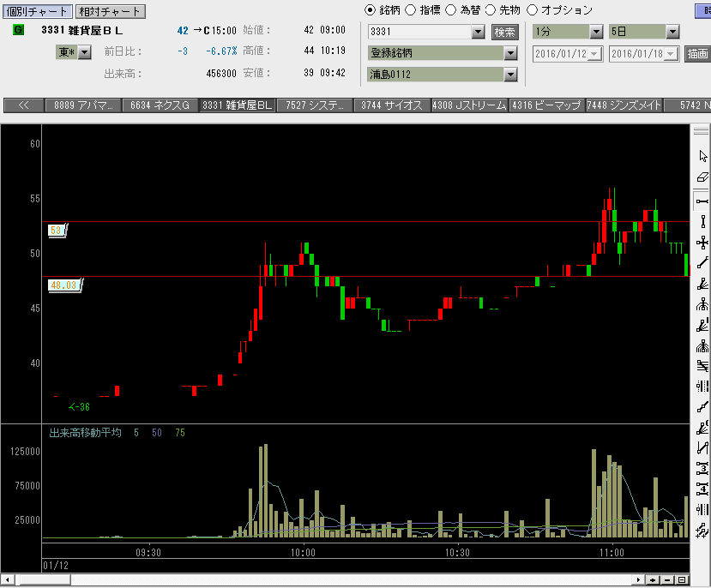Click the << previous tabs button
Image resolution: width=711 pixels, height=588 pixels.
pyautogui.click(x=23, y=105)
